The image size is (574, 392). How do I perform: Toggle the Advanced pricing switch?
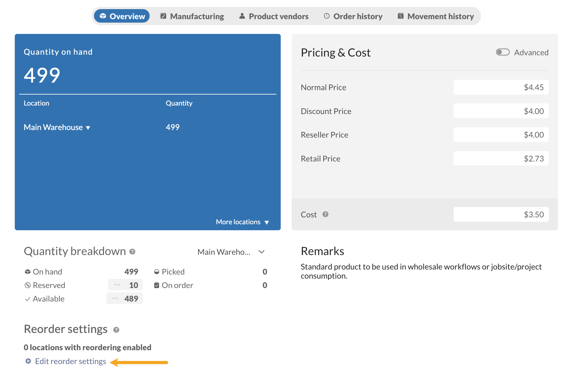502,52
